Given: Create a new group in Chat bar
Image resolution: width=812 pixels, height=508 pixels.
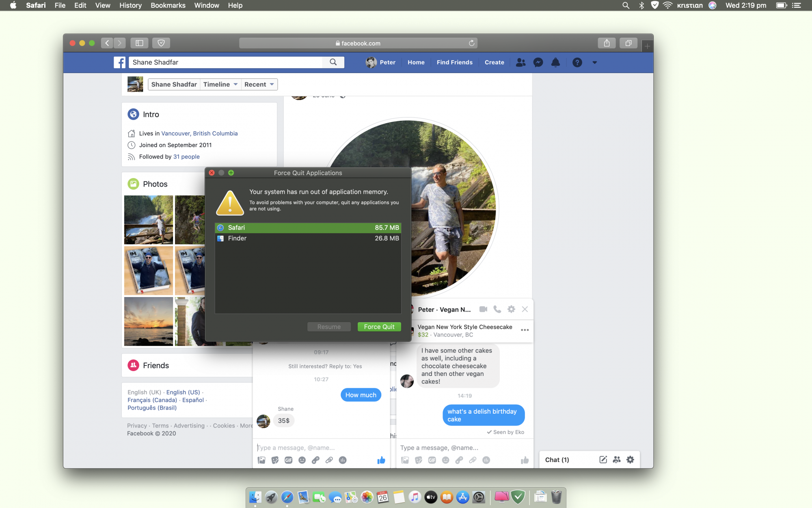Looking at the screenshot, I should pyautogui.click(x=617, y=460).
